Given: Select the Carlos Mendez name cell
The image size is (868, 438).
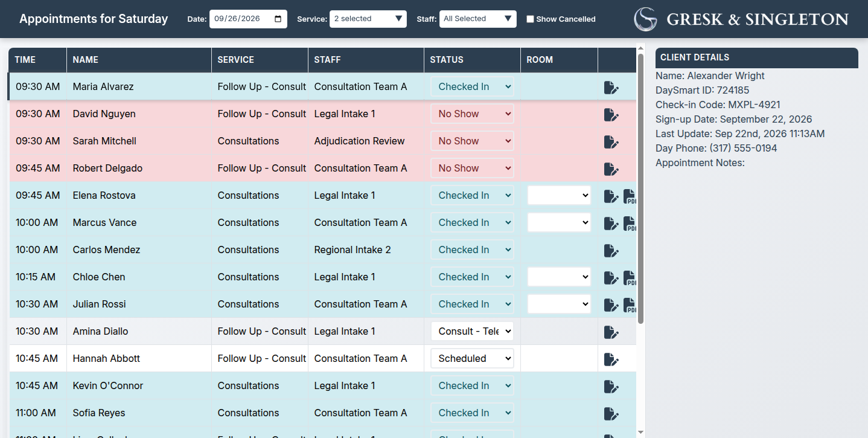Looking at the screenshot, I should tap(139, 250).
